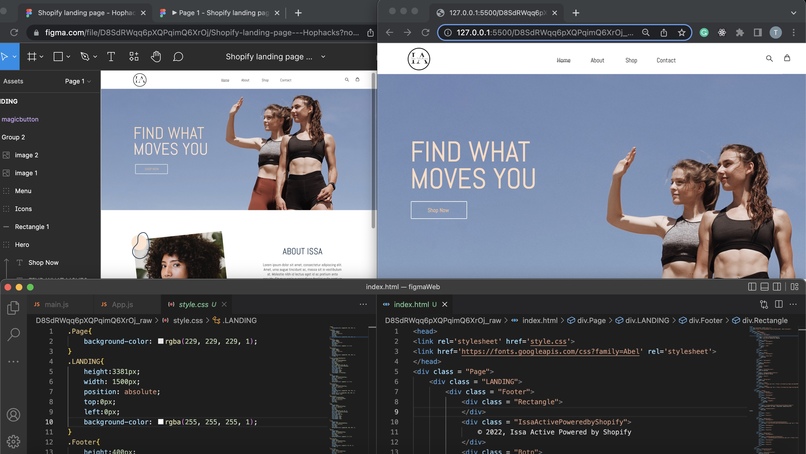Open more actions for style.css editor group
The height and width of the screenshot is (454, 806).
pos(363,304)
